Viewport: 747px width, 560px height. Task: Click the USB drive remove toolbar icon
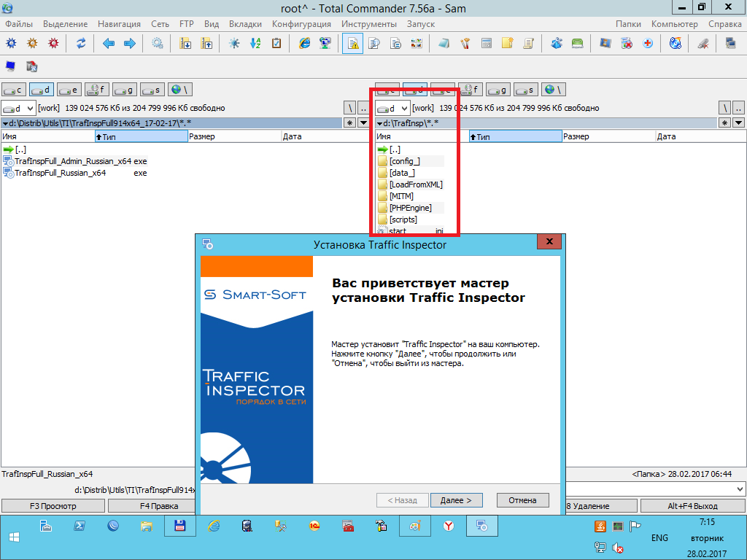pos(703,43)
